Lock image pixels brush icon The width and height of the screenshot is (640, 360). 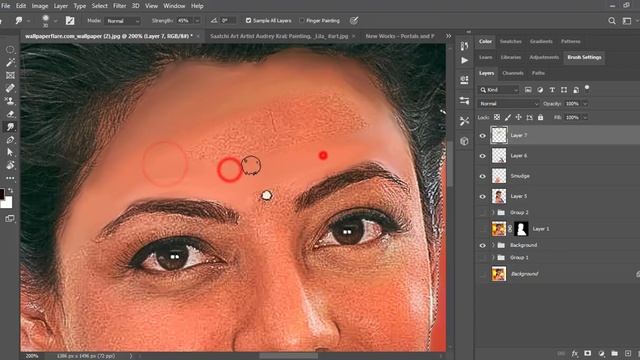(508, 118)
